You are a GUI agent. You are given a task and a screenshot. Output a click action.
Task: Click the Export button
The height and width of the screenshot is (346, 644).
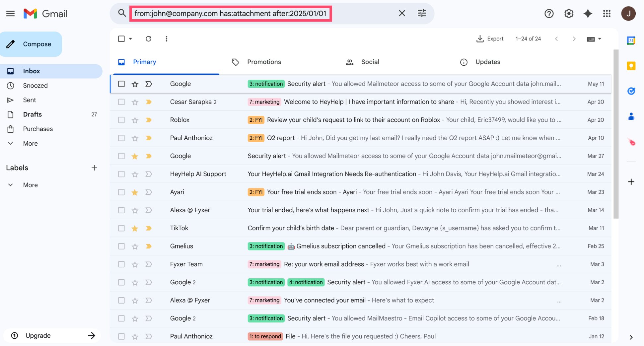click(x=490, y=39)
